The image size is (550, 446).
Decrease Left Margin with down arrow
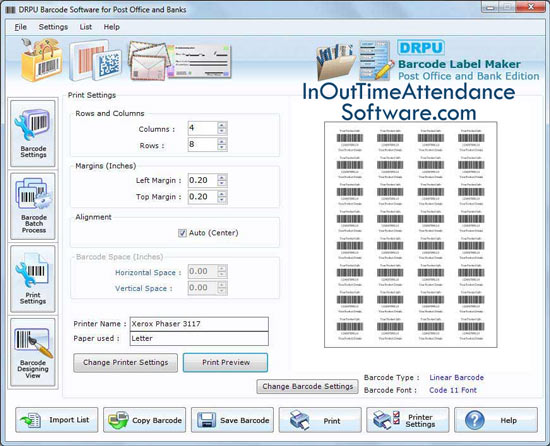click(x=222, y=183)
